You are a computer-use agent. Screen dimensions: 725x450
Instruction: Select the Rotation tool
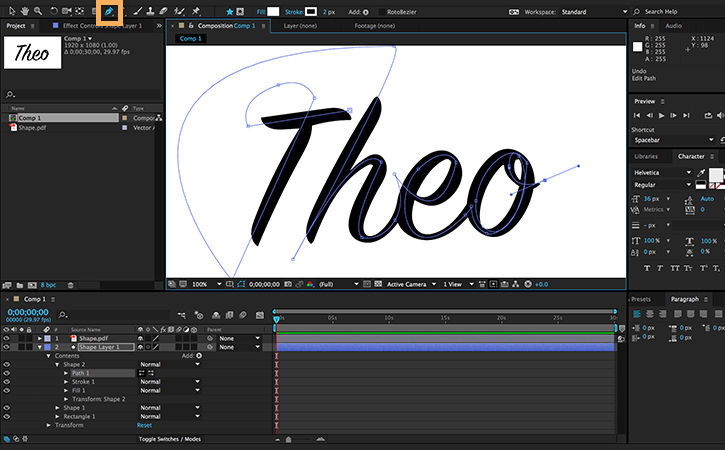54,11
